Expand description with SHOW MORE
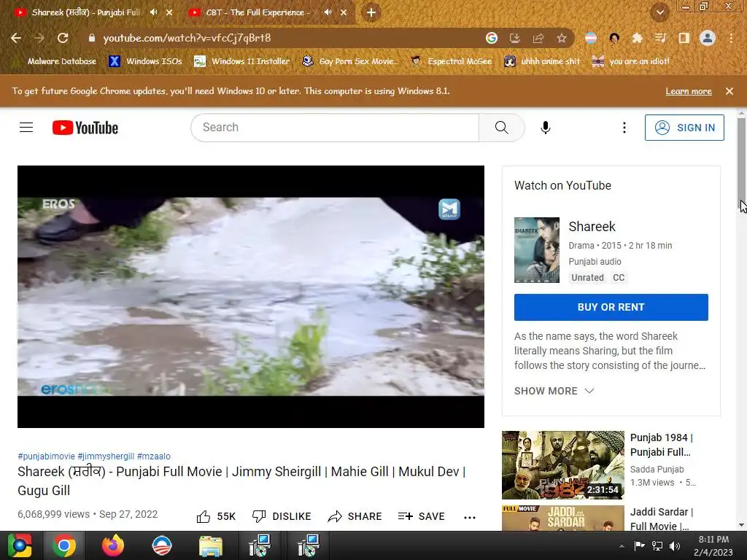 point(554,391)
